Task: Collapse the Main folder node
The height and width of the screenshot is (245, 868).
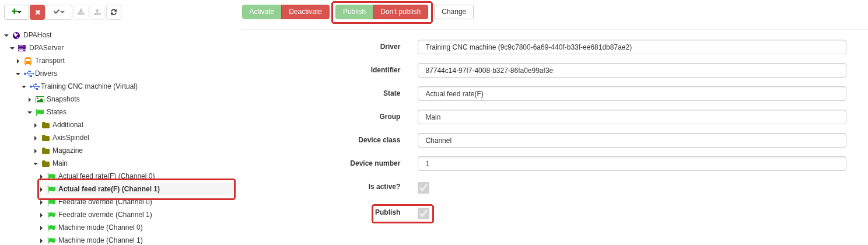Action: point(36,164)
